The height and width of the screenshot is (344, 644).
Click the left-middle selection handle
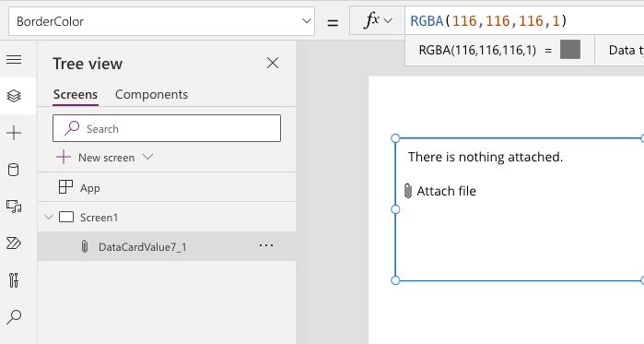395,209
